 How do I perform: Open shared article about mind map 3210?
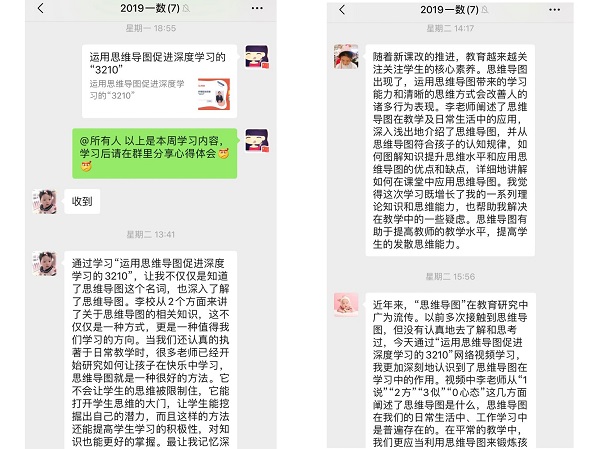[160, 81]
